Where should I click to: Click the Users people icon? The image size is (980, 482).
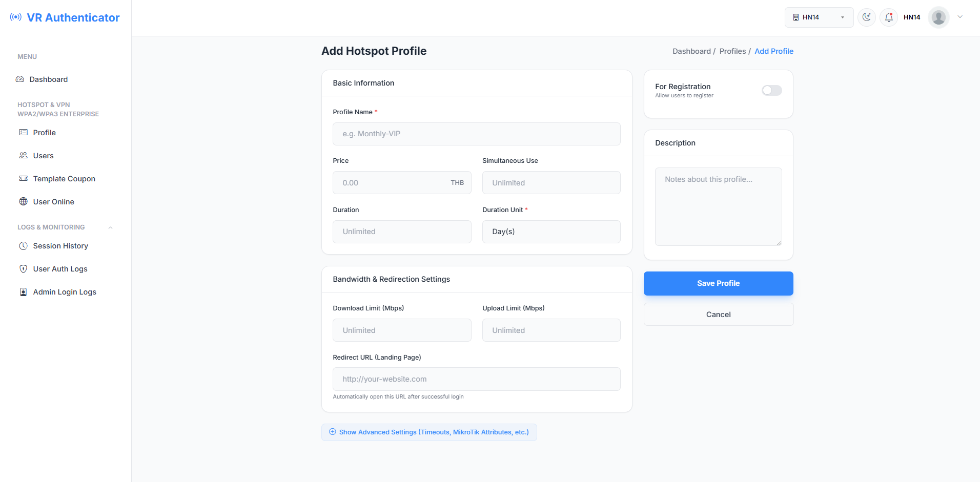(23, 156)
